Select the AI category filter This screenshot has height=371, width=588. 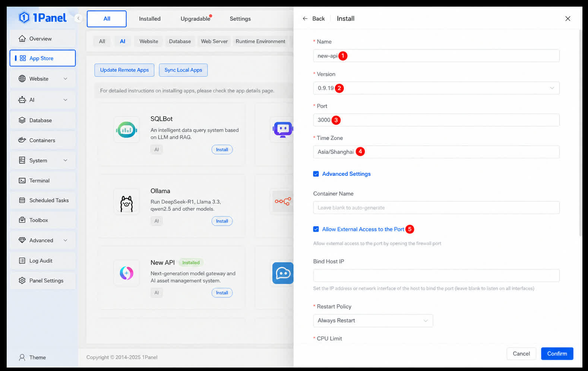tap(123, 41)
